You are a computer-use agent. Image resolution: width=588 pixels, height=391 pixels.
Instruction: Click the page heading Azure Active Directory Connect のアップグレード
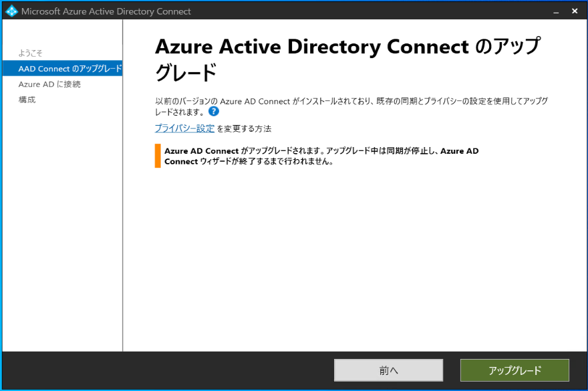pyautogui.click(x=347, y=59)
